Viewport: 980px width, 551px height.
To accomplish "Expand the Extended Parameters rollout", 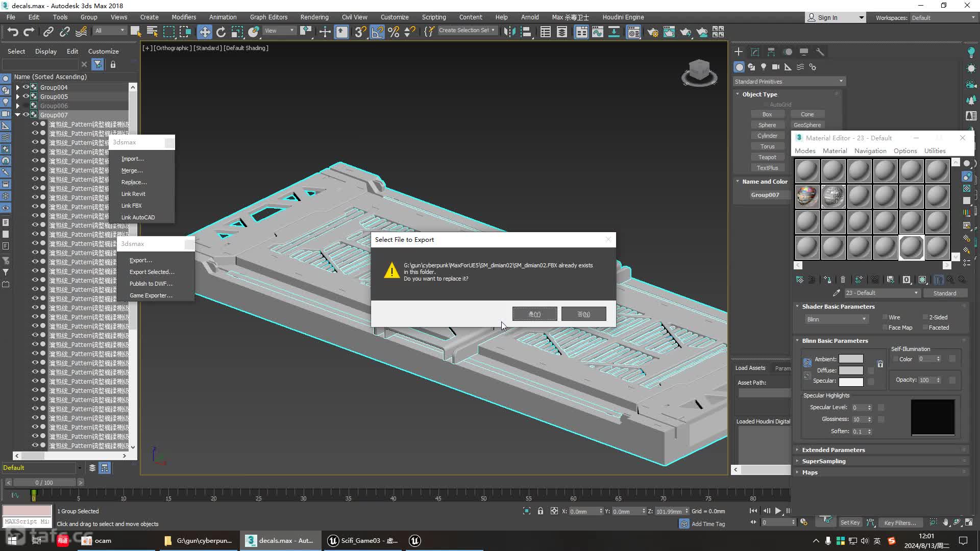I will [x=834, y=450].
